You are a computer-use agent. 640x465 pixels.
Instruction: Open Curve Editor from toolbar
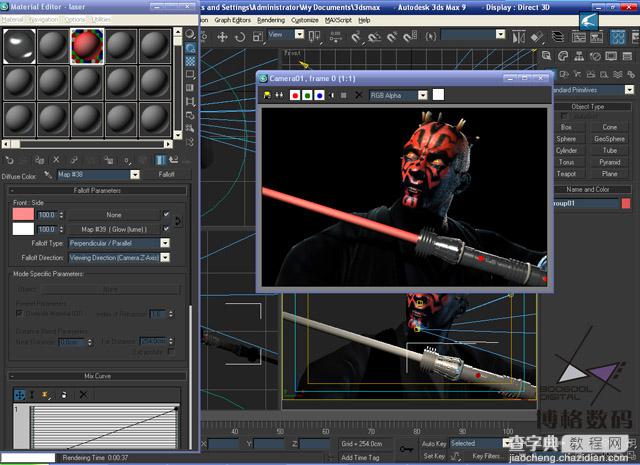tap(579, 37)
